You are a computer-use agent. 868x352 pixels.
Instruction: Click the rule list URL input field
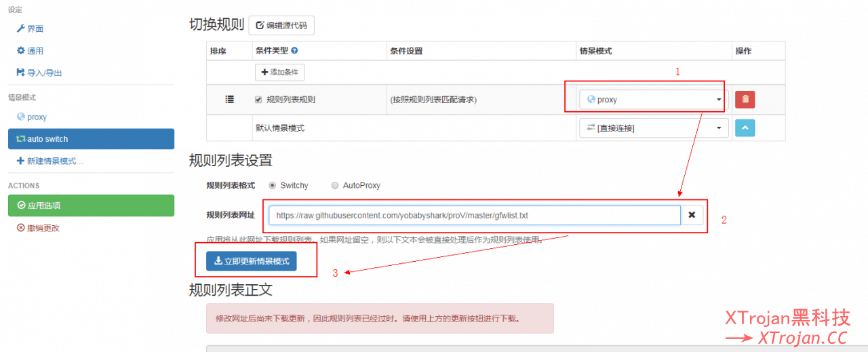[x=474, y=216]
